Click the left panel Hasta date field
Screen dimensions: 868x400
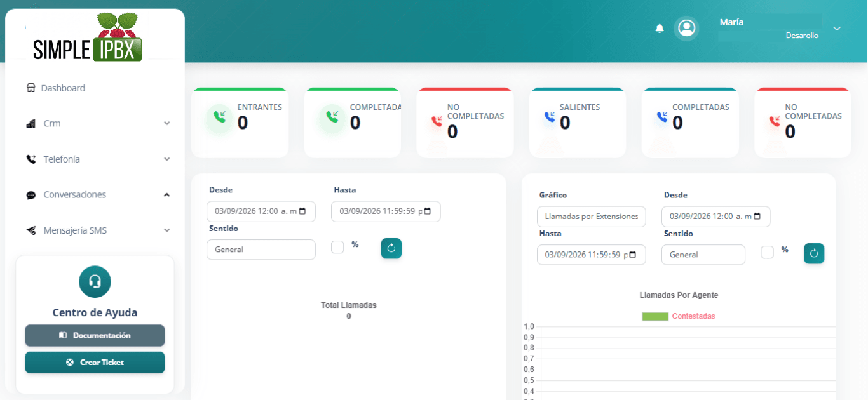pos(386,211)
